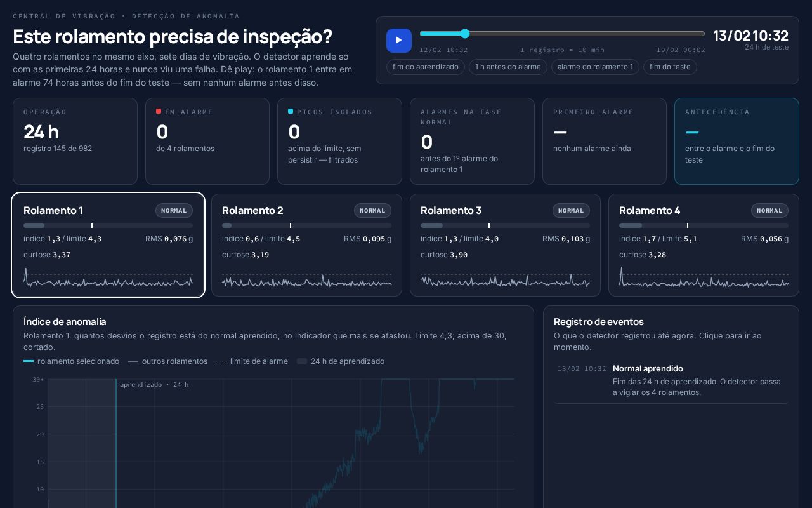
Task: Click "RMS 0,056 g" in Rolamento 4
Action: [764, 239]
